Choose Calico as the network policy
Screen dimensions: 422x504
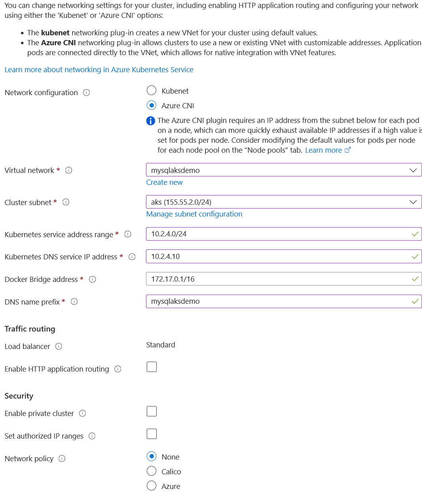152,471
